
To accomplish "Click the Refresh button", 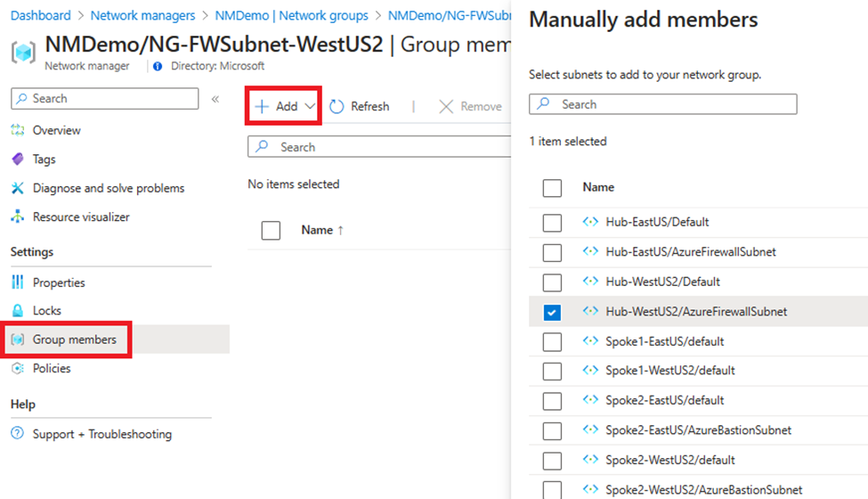I will 360,106.
